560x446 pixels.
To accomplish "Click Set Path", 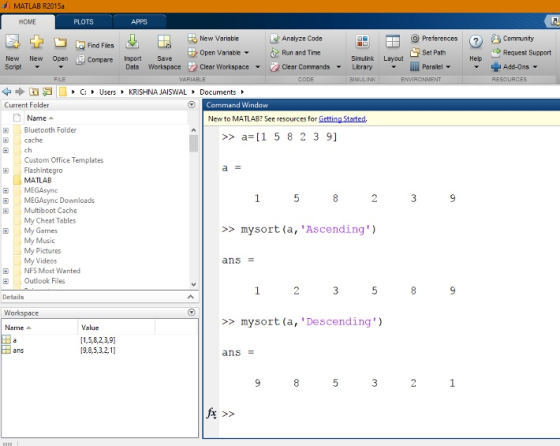I will click(428, 52).
